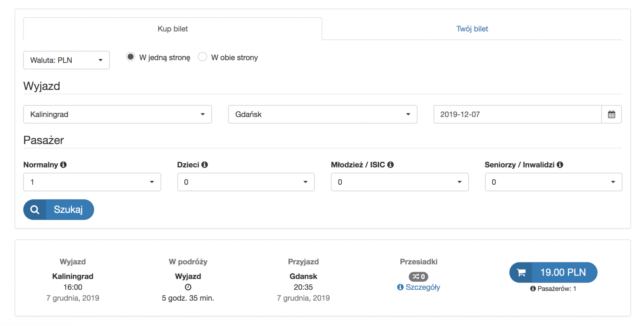Expand the Kaliningrad departure city dropdown
The image size is (644, 325).
point(117,114)
